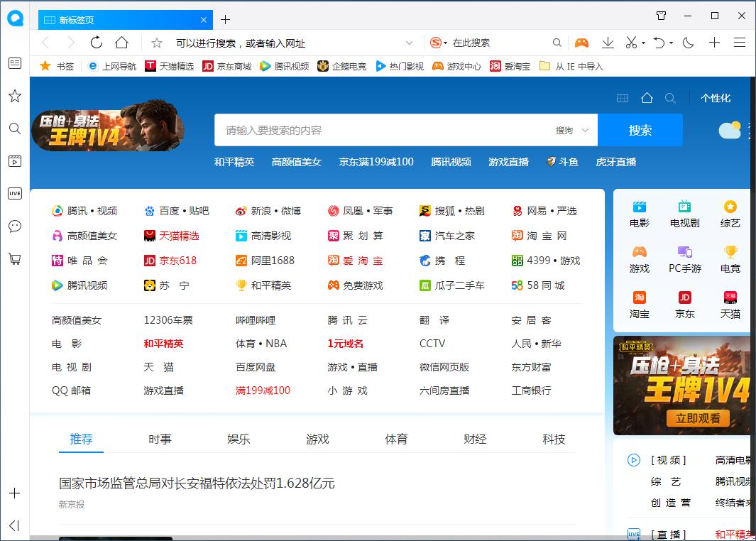Open the Game Center gamepad icon
Image resolution: width=756 pixels, height=541 pixels.
(582, 43)
